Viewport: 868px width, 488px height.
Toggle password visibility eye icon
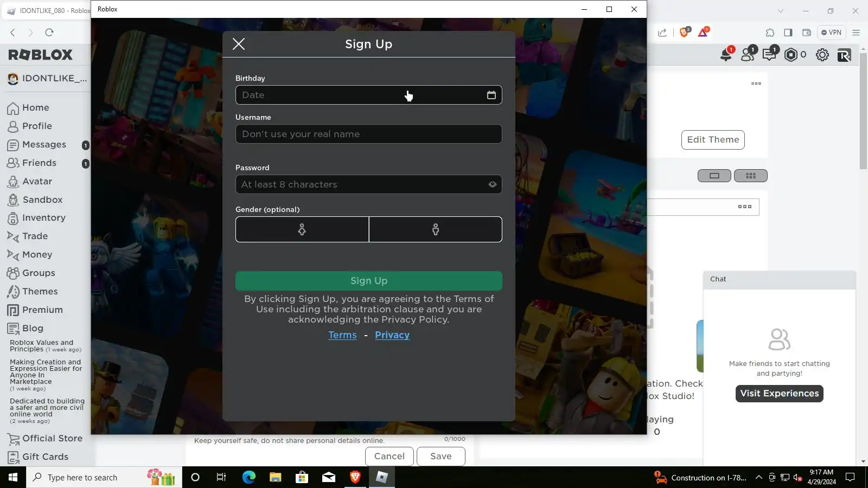pyautogui.click(x=493, y=184)
